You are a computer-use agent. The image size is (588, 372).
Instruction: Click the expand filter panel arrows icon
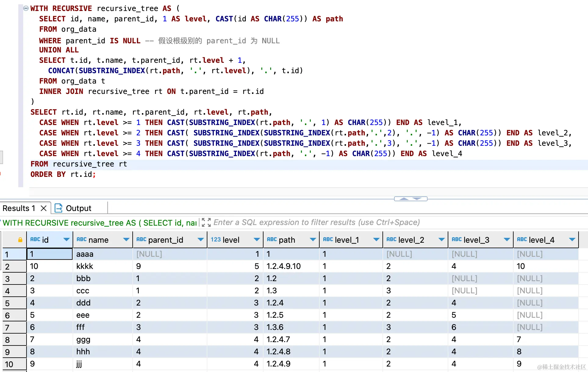(206, 222)
